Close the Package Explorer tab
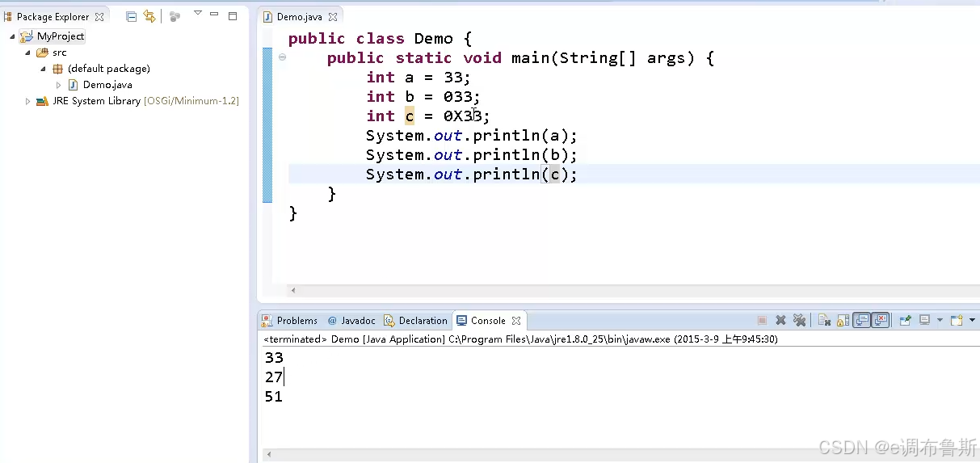Image resolution: width=980 pixels, height=463 pixels. point(99,16)
